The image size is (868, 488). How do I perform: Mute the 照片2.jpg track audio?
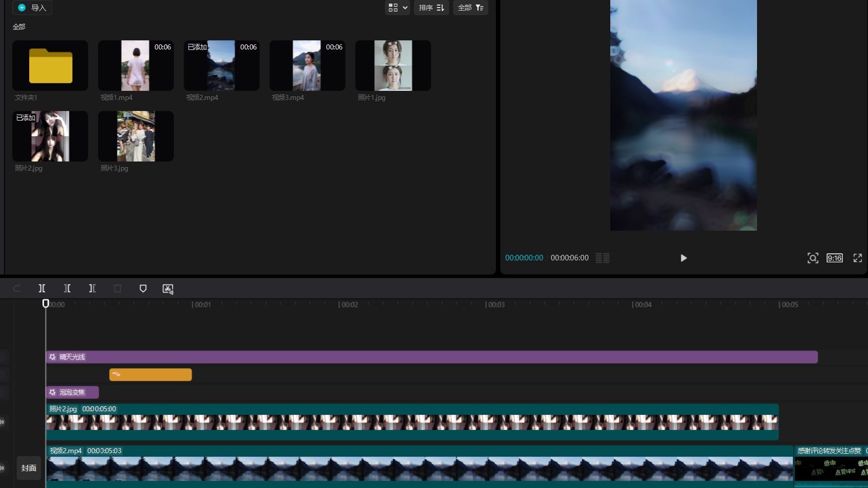point(3,422)
